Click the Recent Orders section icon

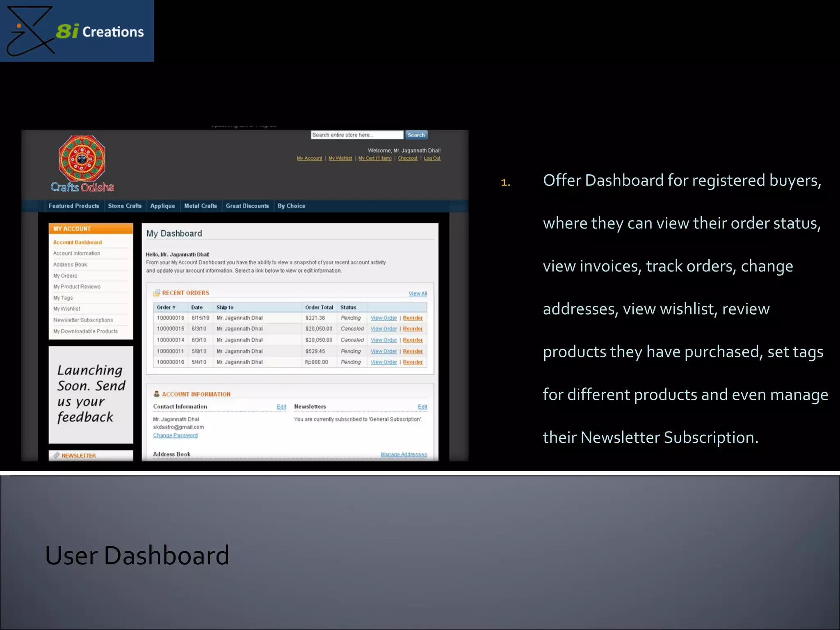click(x=156, y=293)
